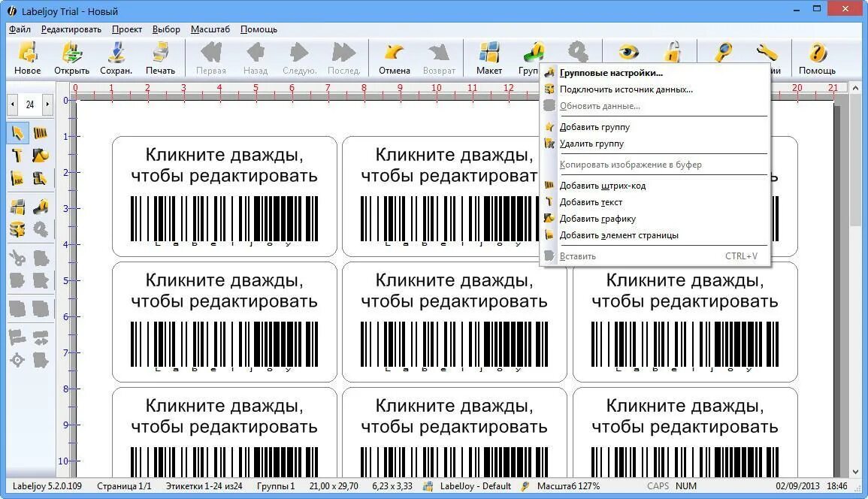
Task: Click the layout grid icon in left palette
Action: coord(18,207)
